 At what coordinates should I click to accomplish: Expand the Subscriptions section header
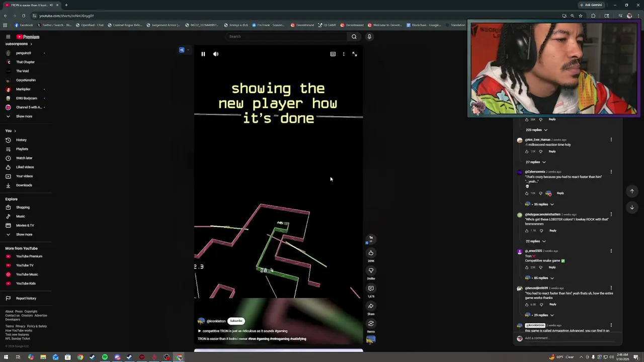click(19, 44)
